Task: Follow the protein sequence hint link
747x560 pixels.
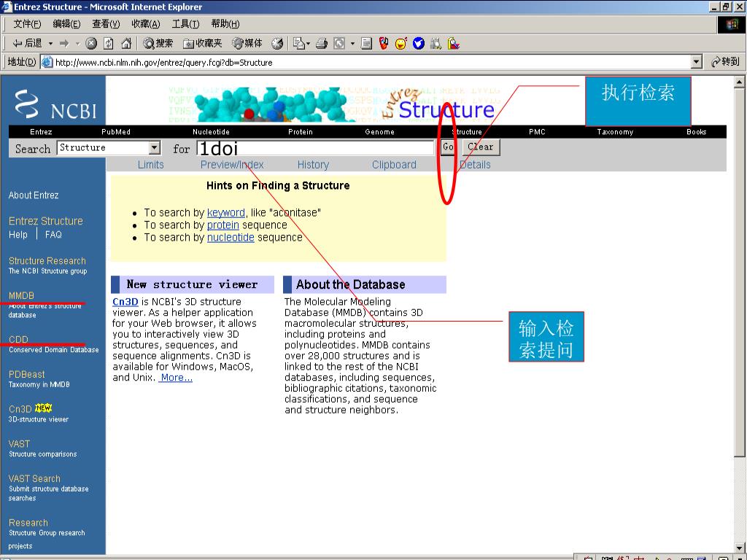Action: point(223,225)
